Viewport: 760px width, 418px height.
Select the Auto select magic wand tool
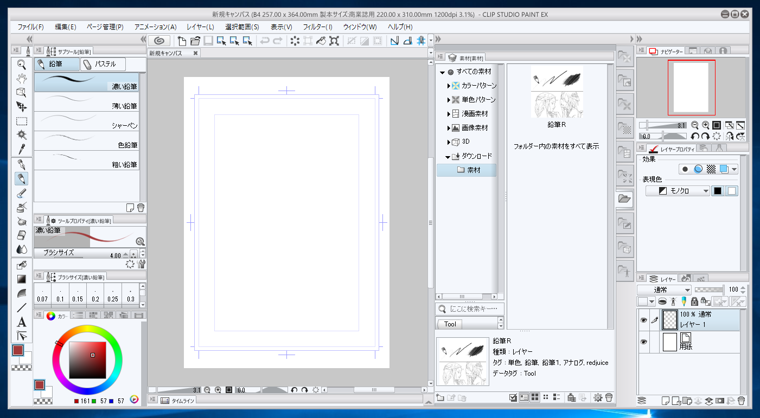click(x=21, y=135)
